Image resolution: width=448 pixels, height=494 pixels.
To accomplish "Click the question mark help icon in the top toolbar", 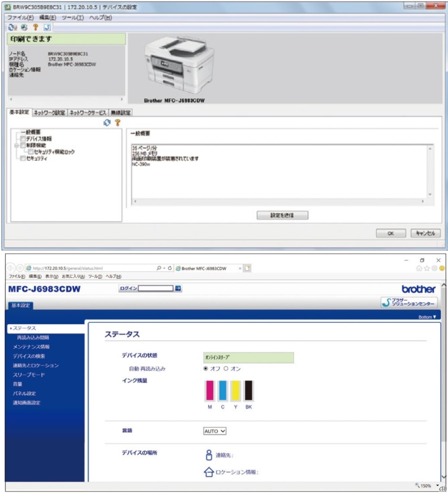I will pos(36,28).
